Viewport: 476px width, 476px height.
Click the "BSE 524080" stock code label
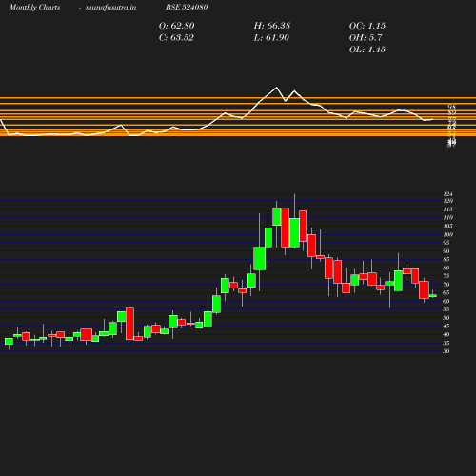pyautogui.click(x=187, y=7)
